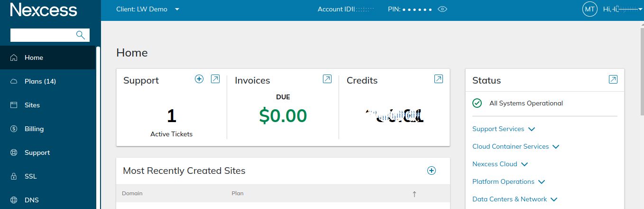Open the DNS section
The image size is (644, 209).
tap(47, 200)
